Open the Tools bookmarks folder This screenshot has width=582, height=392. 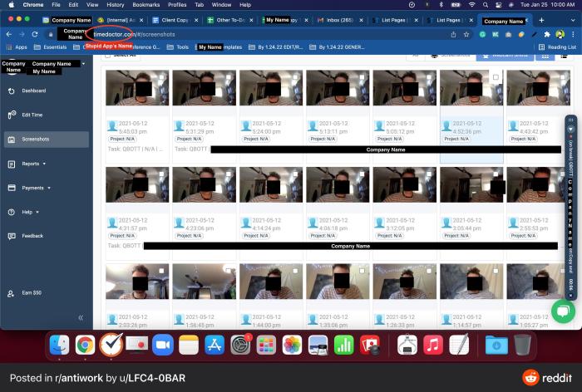[178, 47]
